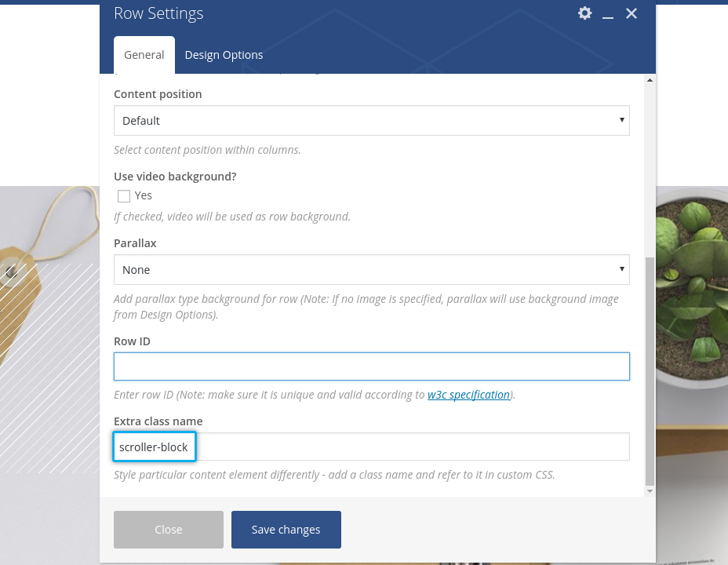Click the Row Settings title heading

point(158,13)
